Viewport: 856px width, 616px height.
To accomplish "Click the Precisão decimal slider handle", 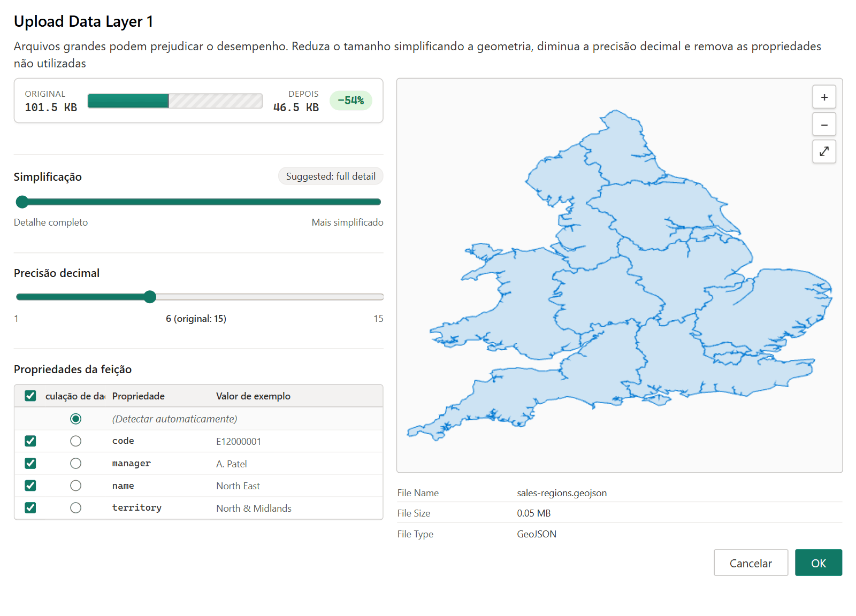I will coord(150,297).
